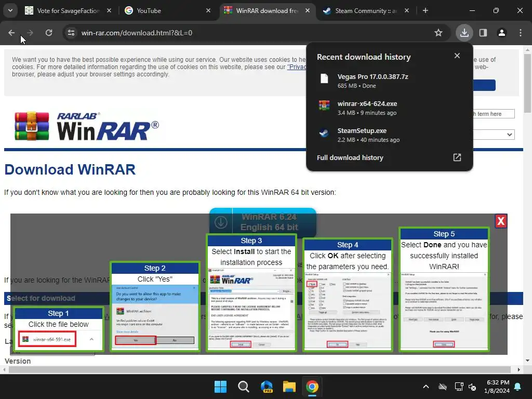Click the forward navigation arrow
Viewport: 532px width, 399px height.
30,33
